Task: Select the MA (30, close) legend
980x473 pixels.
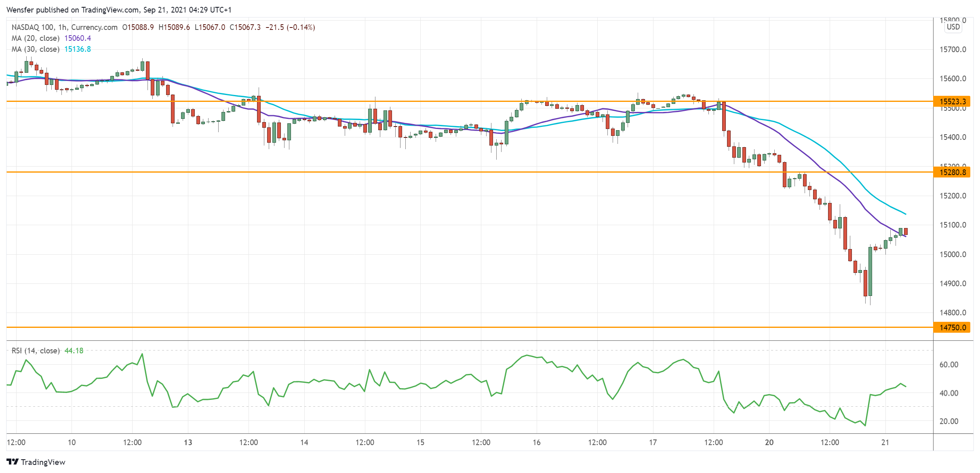Action: [36, 49]
